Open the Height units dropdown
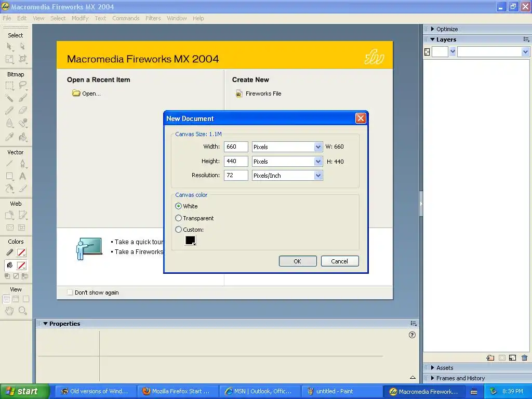 318,162
